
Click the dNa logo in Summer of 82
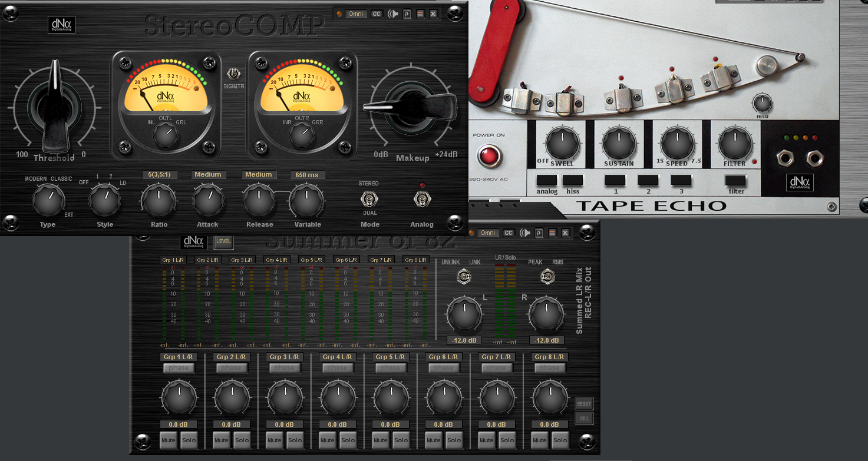pyautogui.click(x=194, y=242)
